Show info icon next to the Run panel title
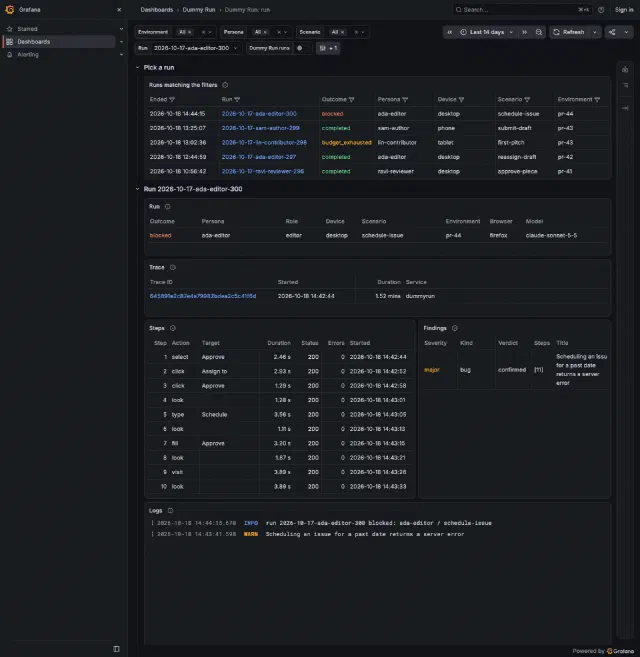The height and width of the screenshot is (657, 640). [x=168, y=207]
